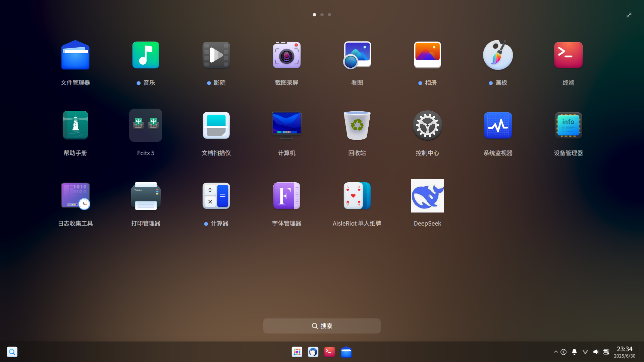Launch the 相册 album app
Image resolution: width=644 pixels, height=362 pixels.
tap(427, 55)
